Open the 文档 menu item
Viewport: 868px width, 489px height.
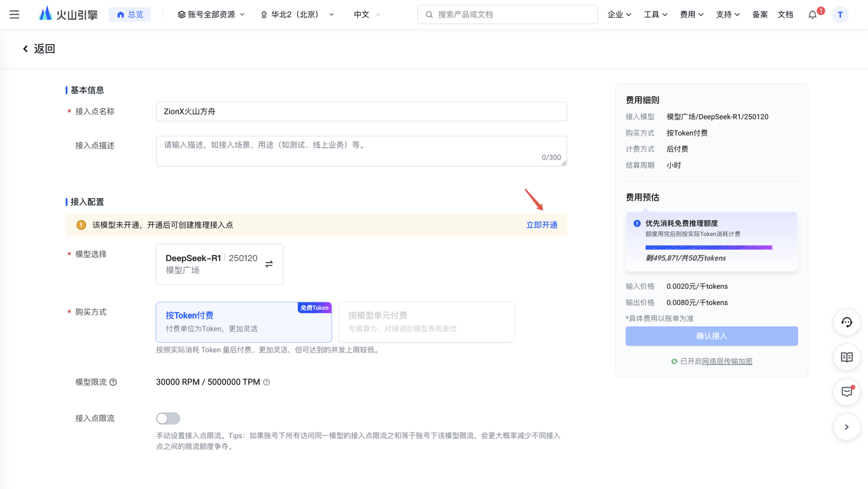point(785,14)
